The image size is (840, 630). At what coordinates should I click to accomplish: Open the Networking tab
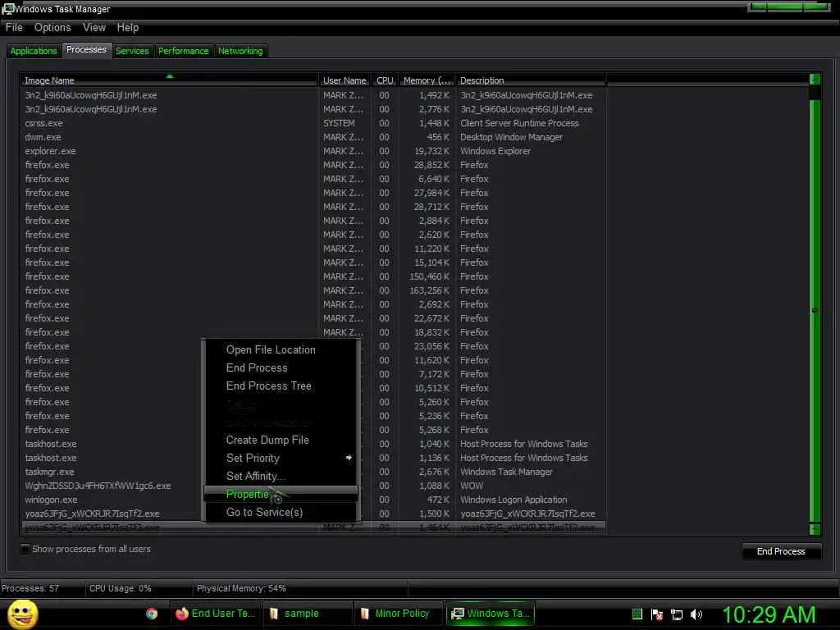click(240, 51)
